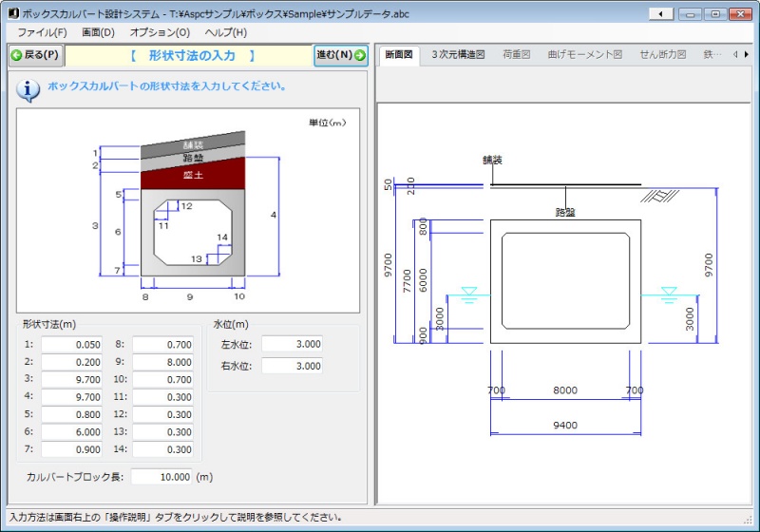Viewport: 760px width, 532px height.
Task: Select the 断面図 tab
Action: pyautogui.click(x=399, y=55)
